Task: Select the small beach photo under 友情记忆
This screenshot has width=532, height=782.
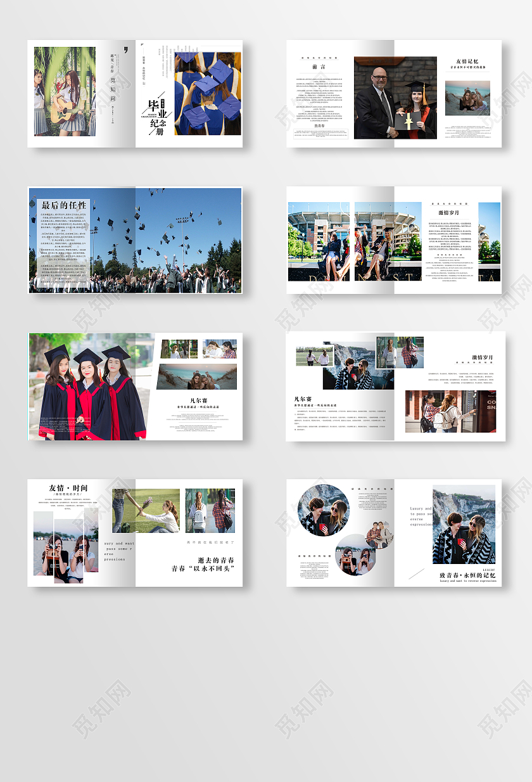Action: click(x=467, y=98)
